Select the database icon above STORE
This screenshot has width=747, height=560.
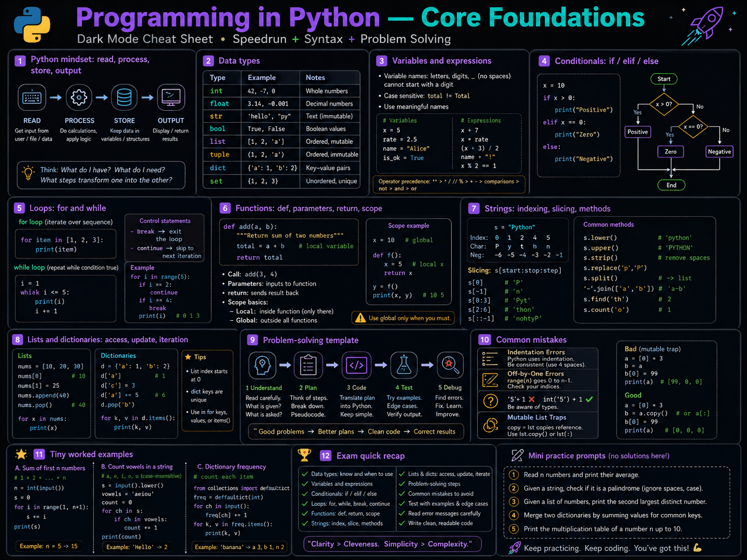124,97
